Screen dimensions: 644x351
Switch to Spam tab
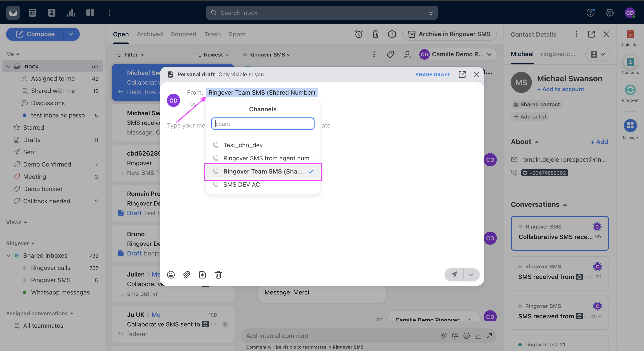coord(237,34)
